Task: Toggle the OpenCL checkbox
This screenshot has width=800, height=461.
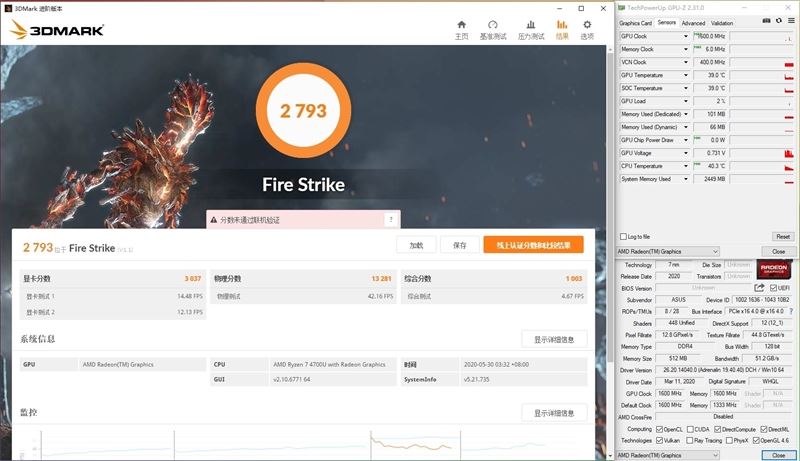Action: tap(659, 429)
